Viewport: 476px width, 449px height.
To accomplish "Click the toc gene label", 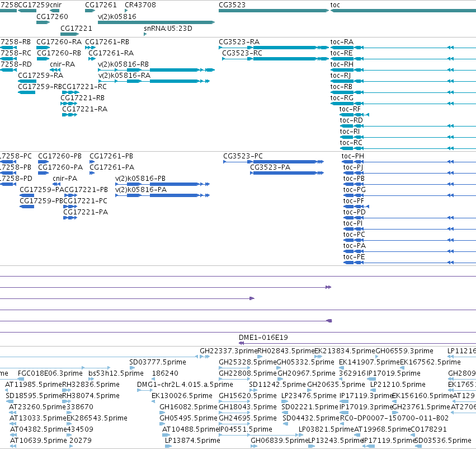I will tap(335, 5).
